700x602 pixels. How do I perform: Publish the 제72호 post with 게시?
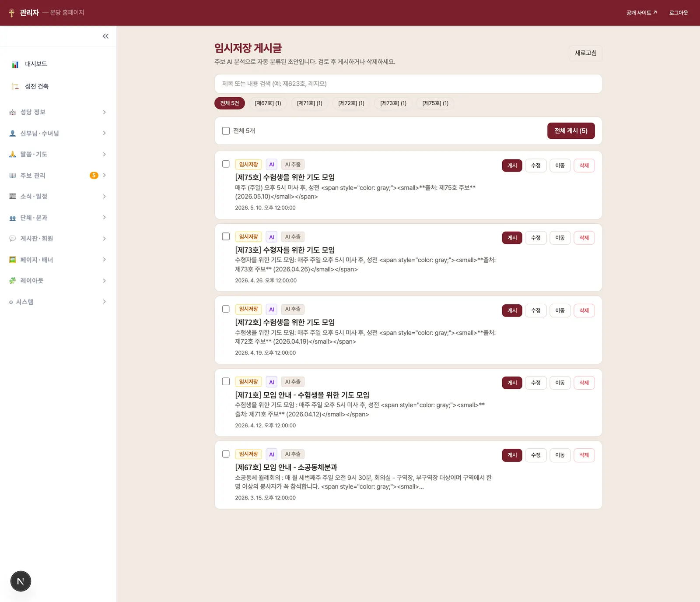[x=512, y=310]
